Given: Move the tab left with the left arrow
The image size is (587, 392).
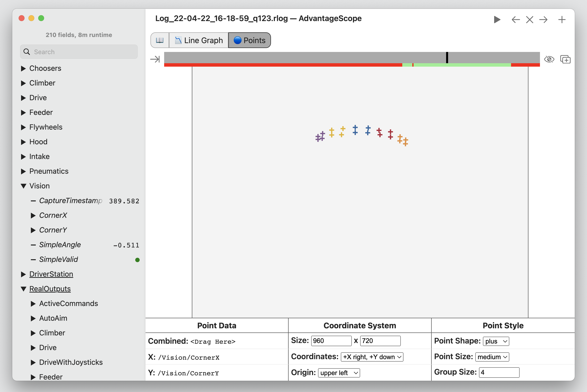Looking at the screenshot, I should [x=515, y=20].
